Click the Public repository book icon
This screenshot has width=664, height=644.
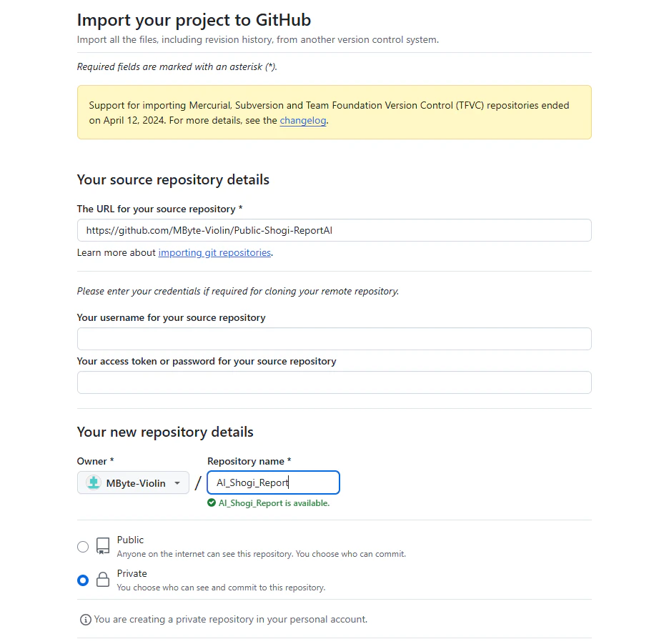103,547
